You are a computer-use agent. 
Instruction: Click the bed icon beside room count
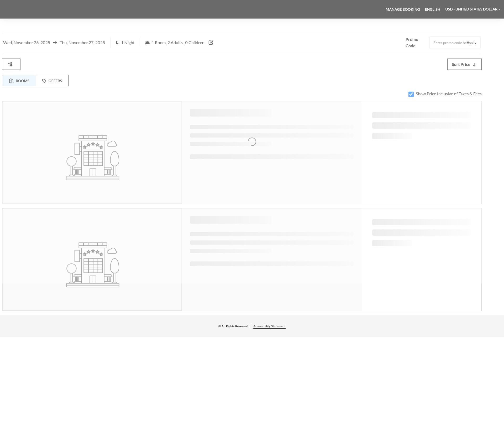(148, 43)
